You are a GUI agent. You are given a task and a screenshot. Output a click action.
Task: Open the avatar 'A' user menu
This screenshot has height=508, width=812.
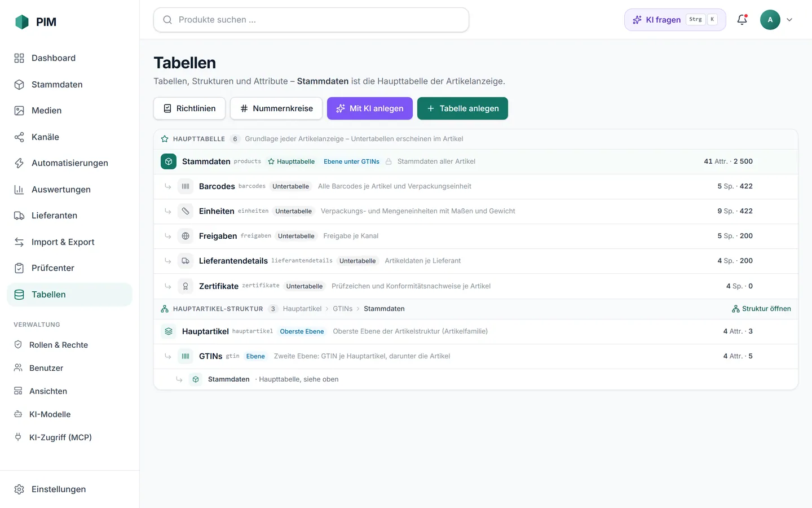click(x=770, y=20)
